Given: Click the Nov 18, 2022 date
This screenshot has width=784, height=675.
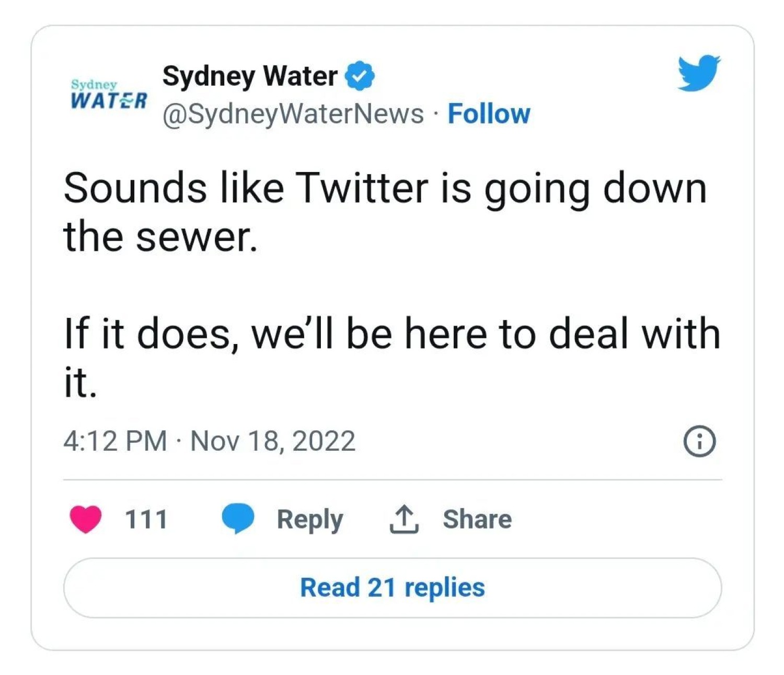Looking at the screenshot, I should pos(273,441).
